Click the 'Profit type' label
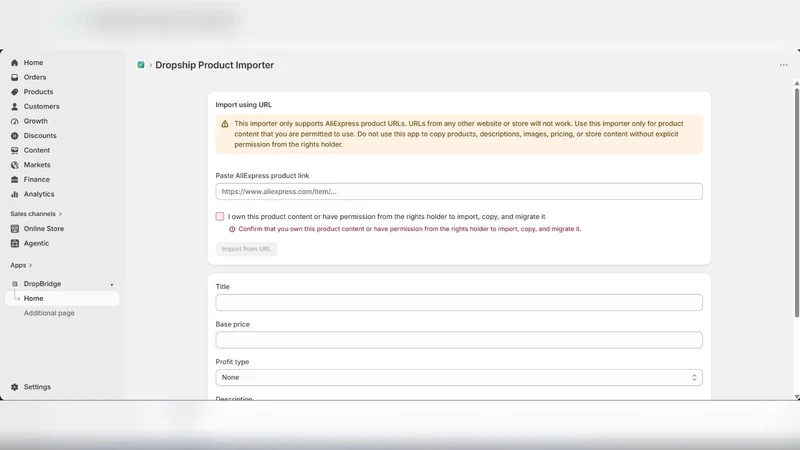This screenshot has width=800, height=450. (232, 362)
